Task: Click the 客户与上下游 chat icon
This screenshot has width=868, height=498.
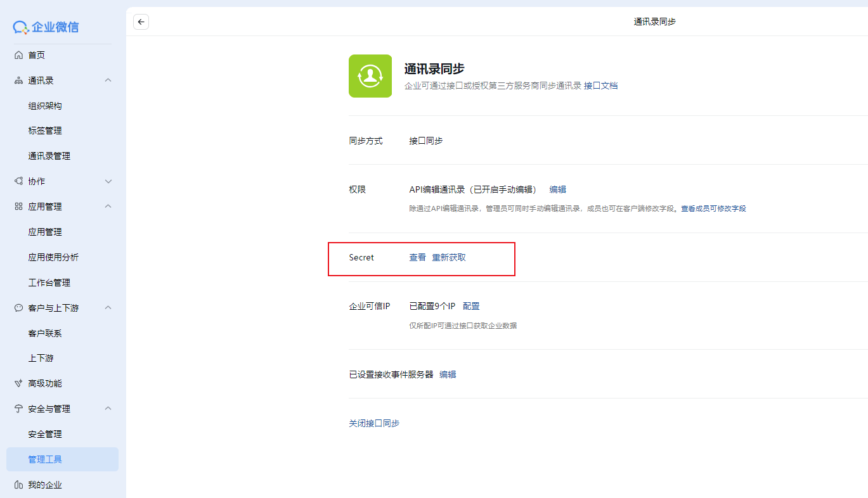Action: [x=18, y=308]
